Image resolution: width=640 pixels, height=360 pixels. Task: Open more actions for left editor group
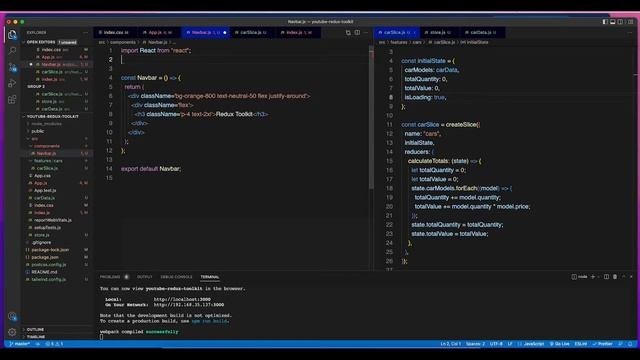click(366, 33)
